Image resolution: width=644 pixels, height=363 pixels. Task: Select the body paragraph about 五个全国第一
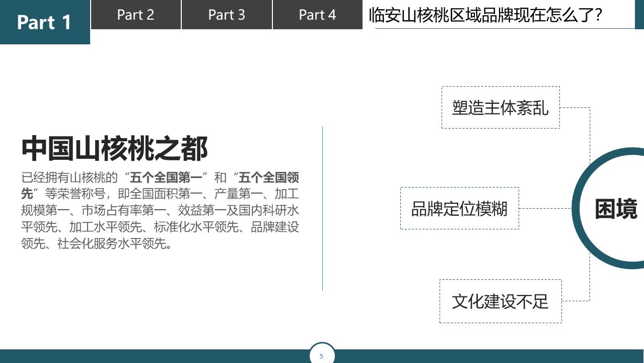click(x=160, y=212)
